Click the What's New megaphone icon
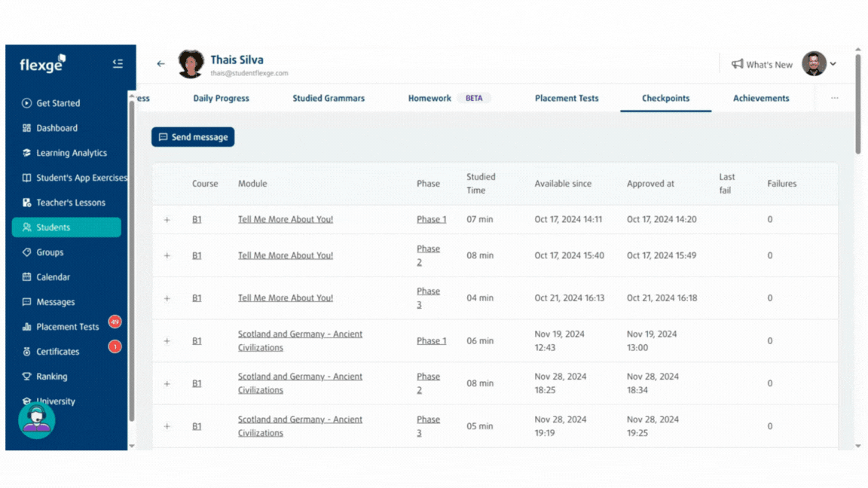Screen dimensions: 868x488 pos(737,65)
